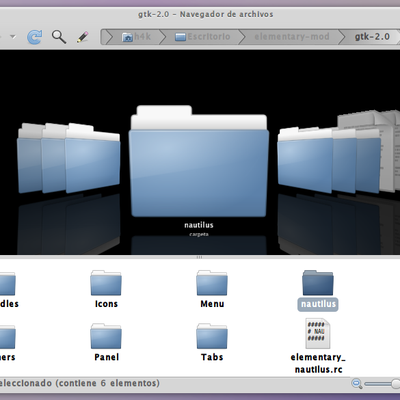Viewport: 400px width, 400px height.
Task: Open the search magnifier tool
Action: [59, 36]
